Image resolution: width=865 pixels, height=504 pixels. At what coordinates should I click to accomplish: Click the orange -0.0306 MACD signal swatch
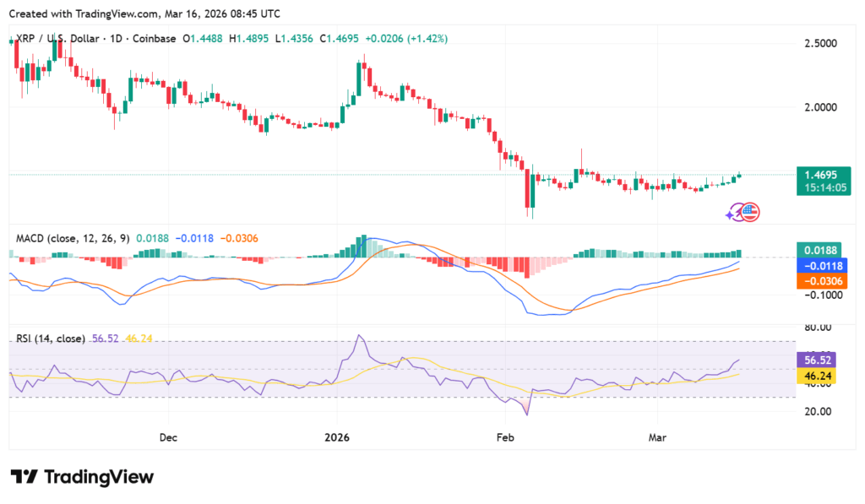coord(823,279)
